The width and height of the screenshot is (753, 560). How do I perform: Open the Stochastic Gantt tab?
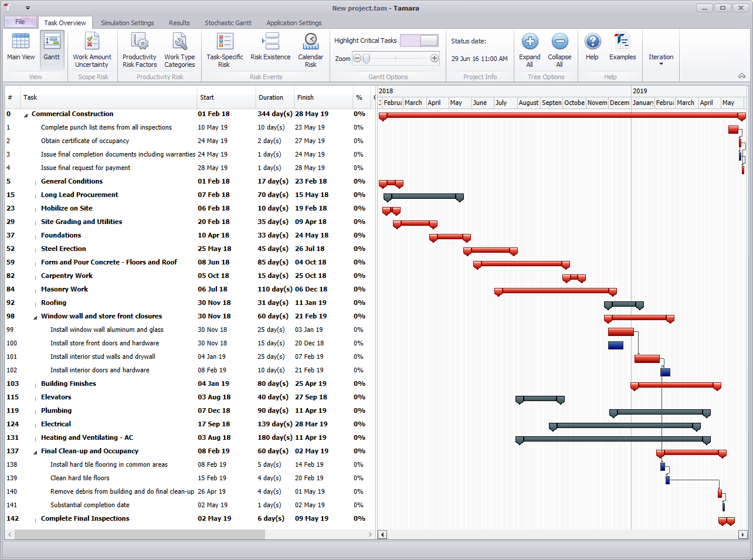pyautogui.click(x=228, y=22)
